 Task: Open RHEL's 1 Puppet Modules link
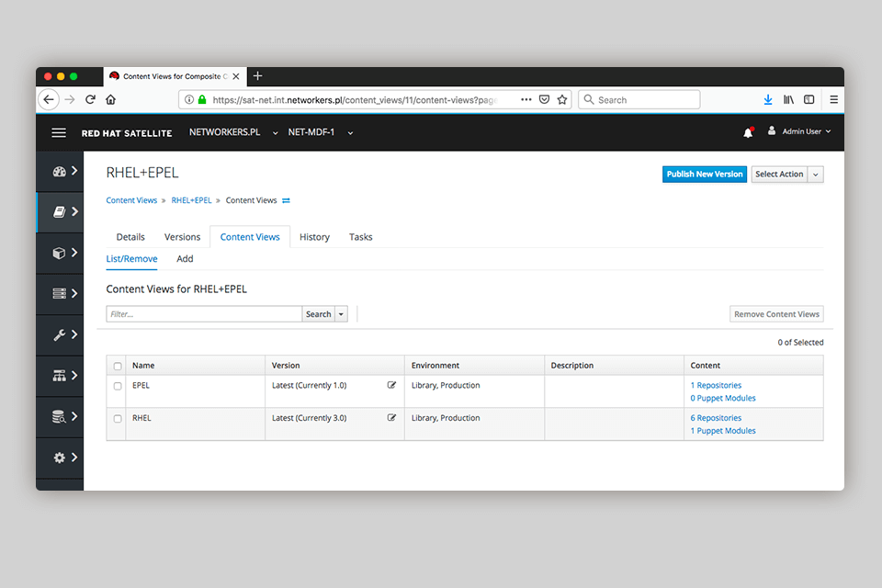coord(723,431)
